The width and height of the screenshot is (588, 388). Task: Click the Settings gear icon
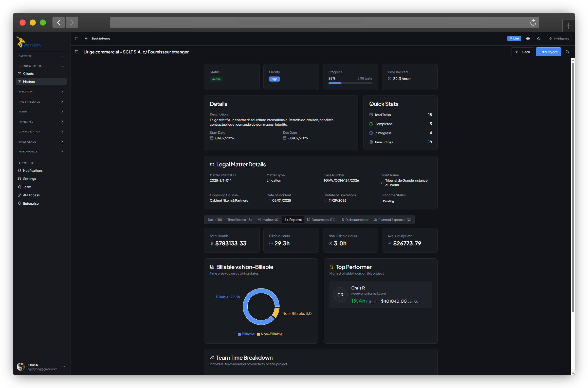pyautogui.click(x=20, y=179)
